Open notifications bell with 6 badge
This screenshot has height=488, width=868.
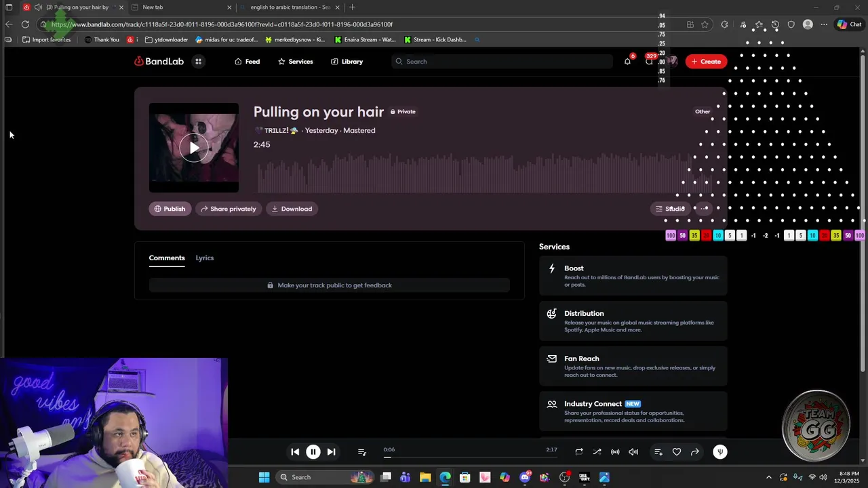[627, 61]
